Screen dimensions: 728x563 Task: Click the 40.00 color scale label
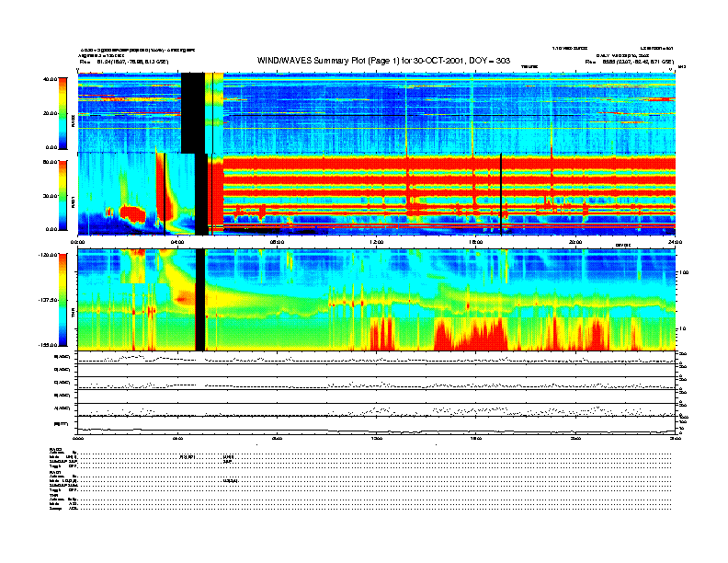[x=50, y=79]
